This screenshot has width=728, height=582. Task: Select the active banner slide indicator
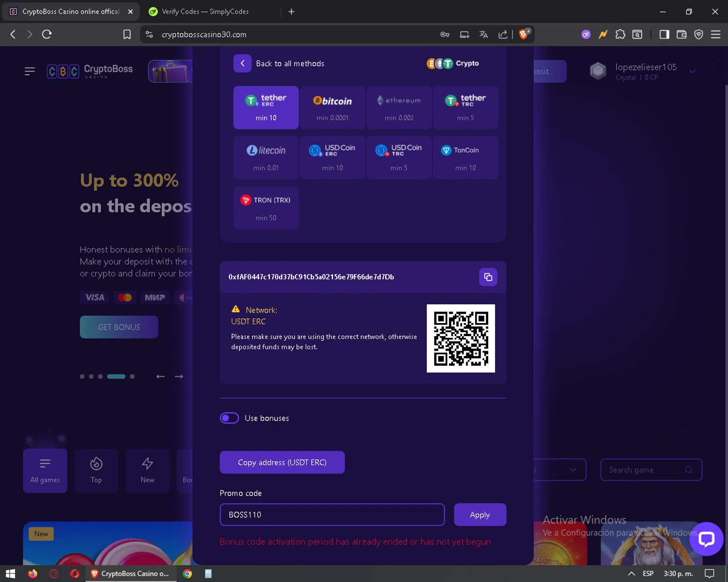pos(116,376)
